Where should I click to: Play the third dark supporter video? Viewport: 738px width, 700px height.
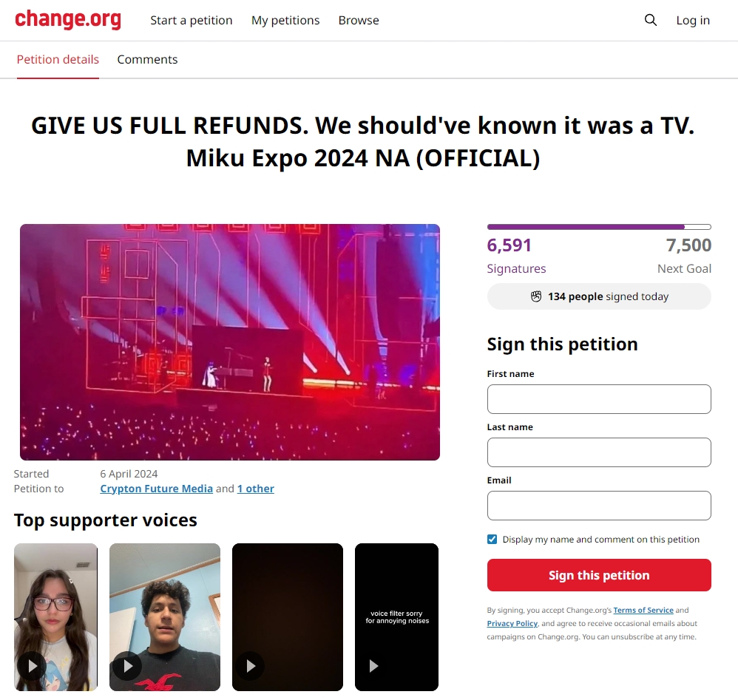[x=251, y=666]
